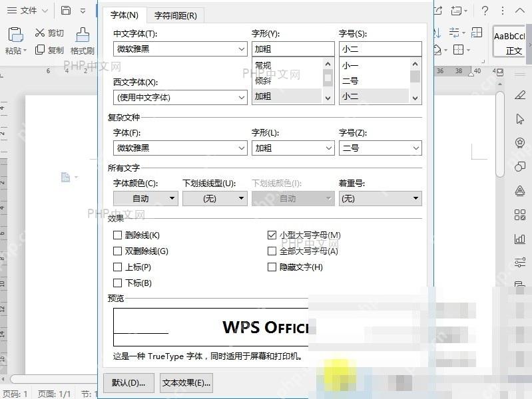The width and height of the screenshot is (532, 399).
Task: Click the 字号(S) input field
Action: [x=380, y=49]
